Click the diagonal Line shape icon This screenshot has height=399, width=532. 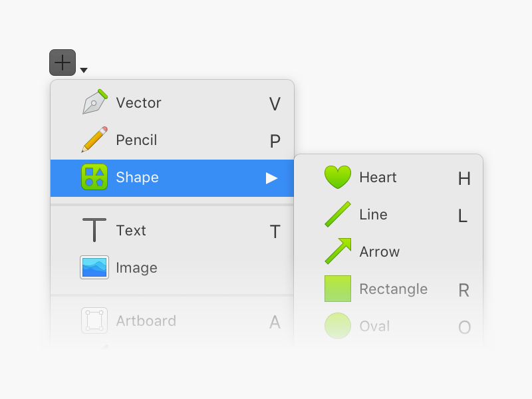tap(338, 214)
